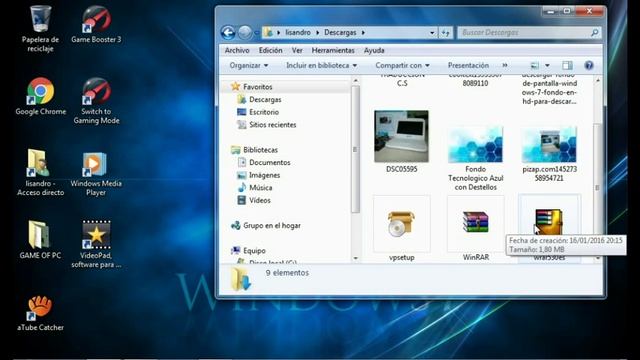640x360 pixels.
Task: Select vpsetup installer file
Action: (402, 229)
